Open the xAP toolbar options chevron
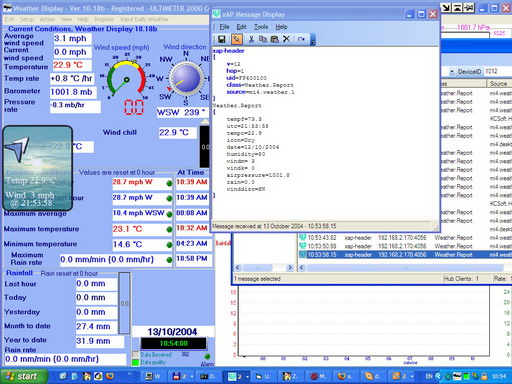The width and height of the screenshot is (512, 384). click(x=313, y=41)
